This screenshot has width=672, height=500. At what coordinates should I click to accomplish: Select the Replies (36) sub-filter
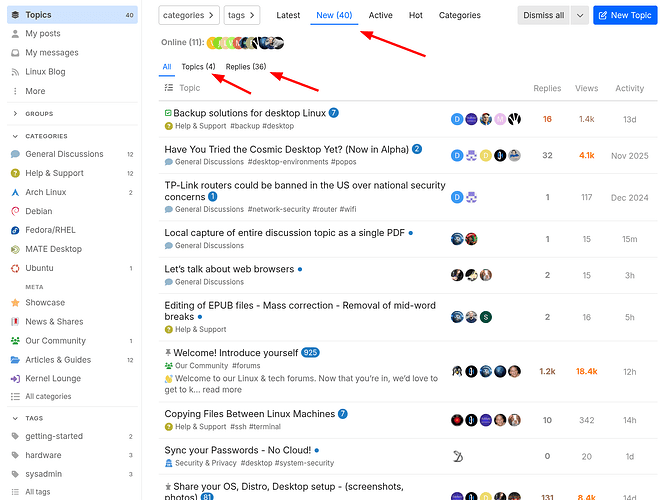246,67
